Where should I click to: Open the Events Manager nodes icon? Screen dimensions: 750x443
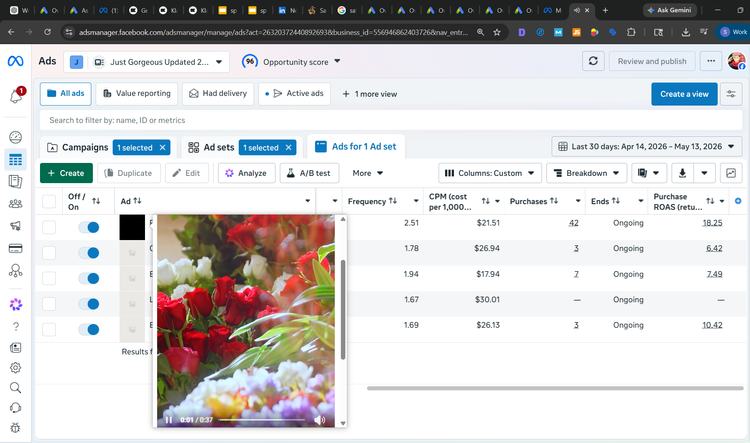(15, 271)
